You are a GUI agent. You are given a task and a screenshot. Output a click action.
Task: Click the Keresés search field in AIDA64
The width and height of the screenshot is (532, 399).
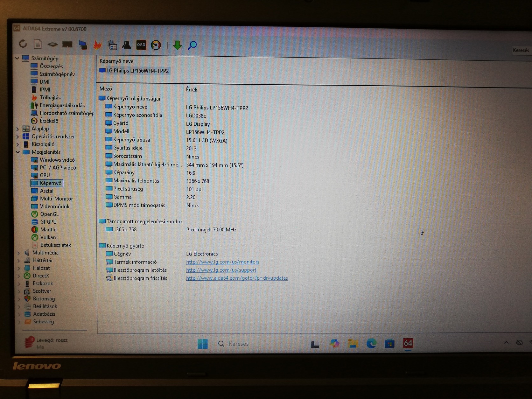522,50
